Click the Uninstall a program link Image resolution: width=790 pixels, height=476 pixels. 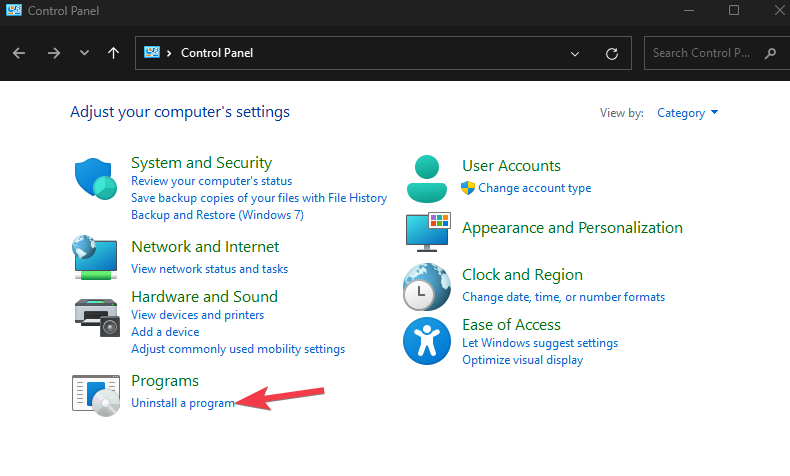(183, 403)
